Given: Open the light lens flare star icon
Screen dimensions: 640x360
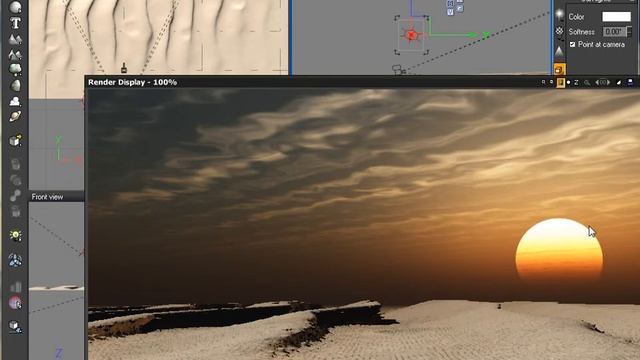Looking at the screenshot, I should tap(559, 15).
